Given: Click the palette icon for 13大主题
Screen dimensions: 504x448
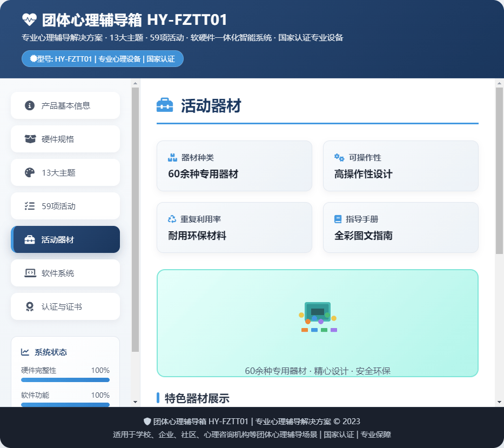Looking at the screenshot, I should pyautogui.click(x=30, y=172).
